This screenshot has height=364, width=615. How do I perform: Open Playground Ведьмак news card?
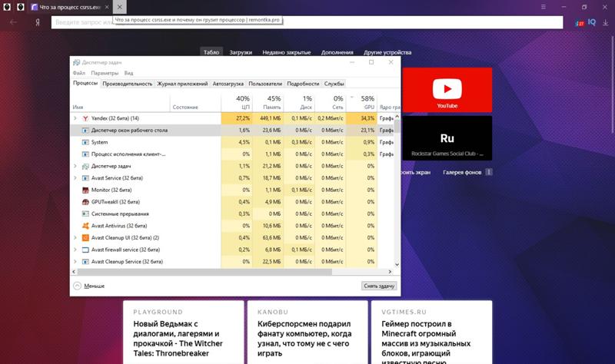click(x=183, y=333)
